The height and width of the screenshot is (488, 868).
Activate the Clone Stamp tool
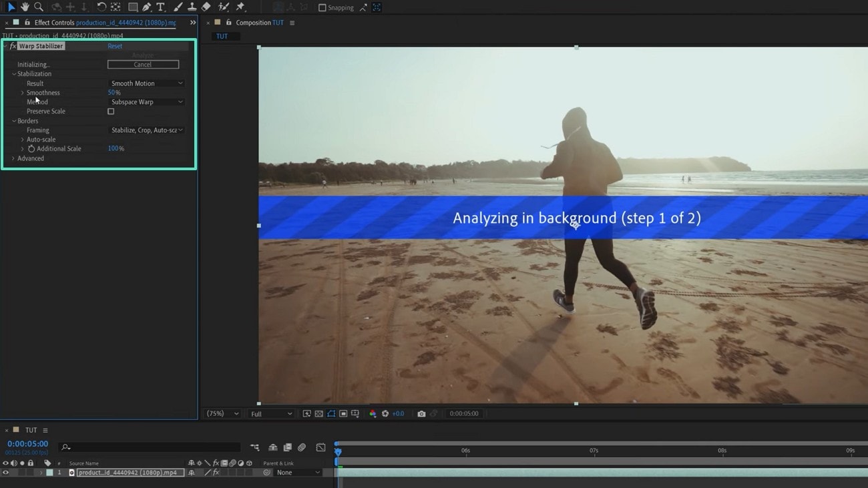click(x=191, y=7)
